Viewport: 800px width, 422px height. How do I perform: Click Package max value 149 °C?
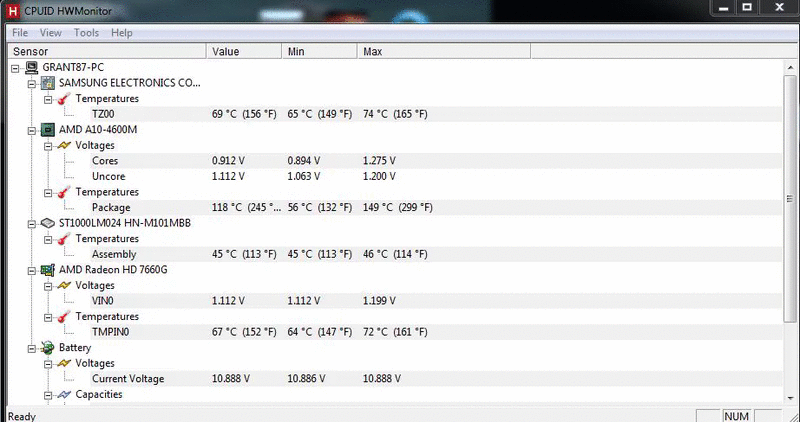pos(398,208)
